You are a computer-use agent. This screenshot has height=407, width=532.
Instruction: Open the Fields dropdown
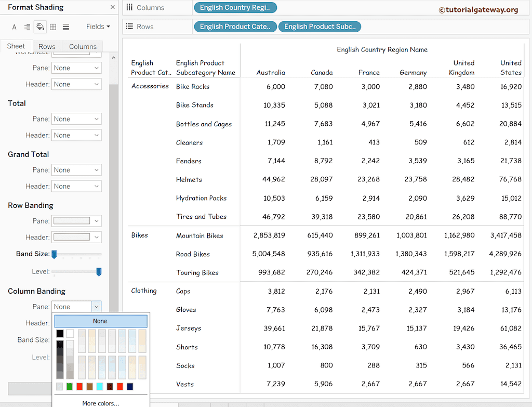pyautogui.click(x=97, y=27)
